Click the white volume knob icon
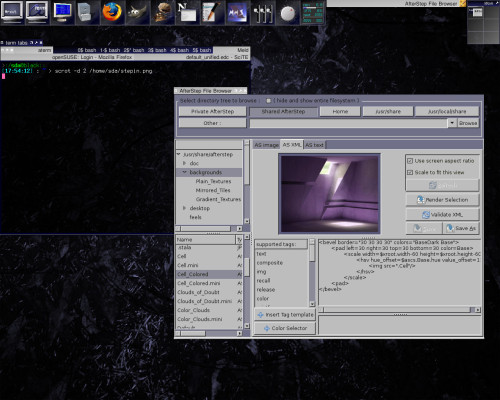 (x=288, y=12)
